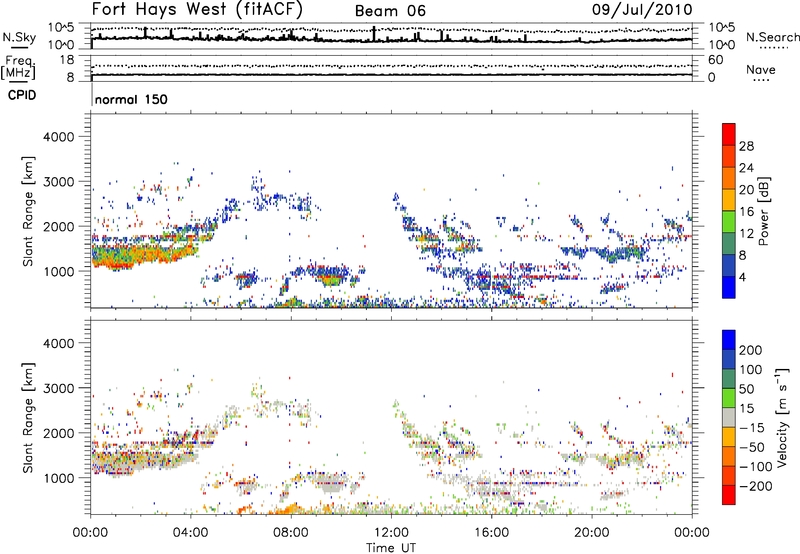Click the 'Freq. [MHz]' label
The image size is (800, 554).
click(x=19, y=67)
